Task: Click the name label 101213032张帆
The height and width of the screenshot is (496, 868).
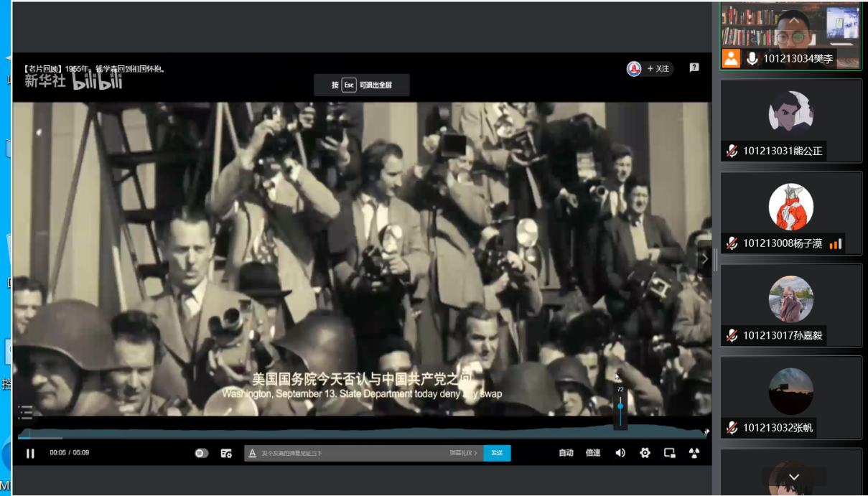Action: point(778,428)
